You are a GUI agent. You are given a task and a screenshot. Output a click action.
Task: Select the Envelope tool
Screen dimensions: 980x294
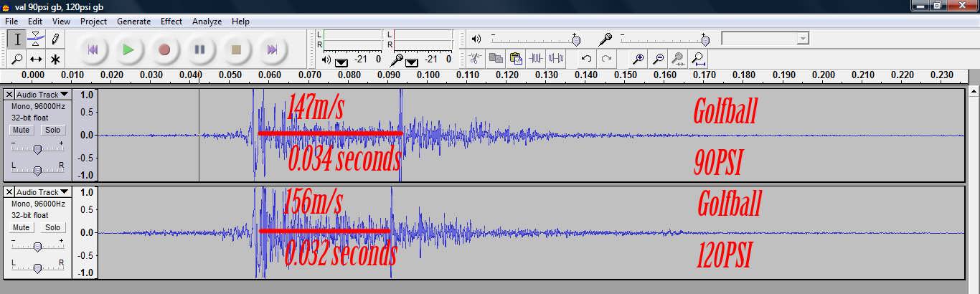[x=36, y=39]
